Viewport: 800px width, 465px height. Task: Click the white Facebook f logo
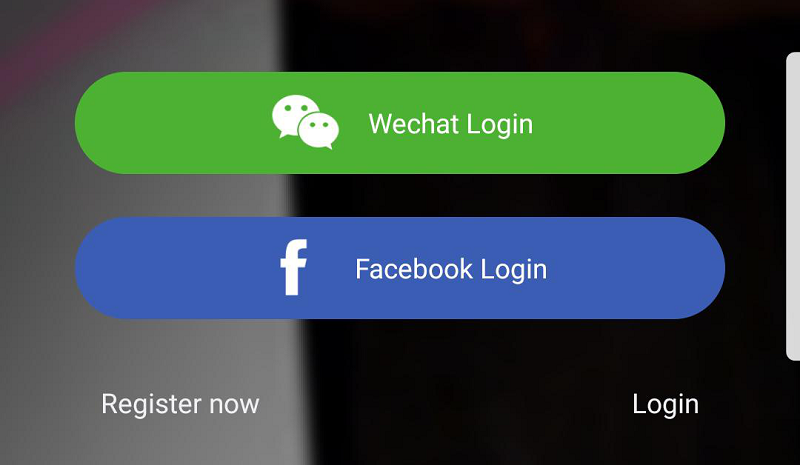pos(294,267)
